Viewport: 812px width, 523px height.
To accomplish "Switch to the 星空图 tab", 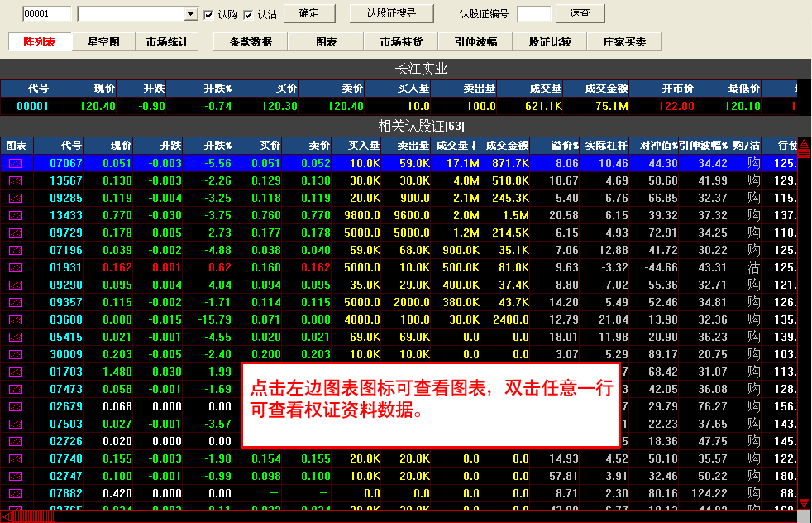I will pos(103,42).
